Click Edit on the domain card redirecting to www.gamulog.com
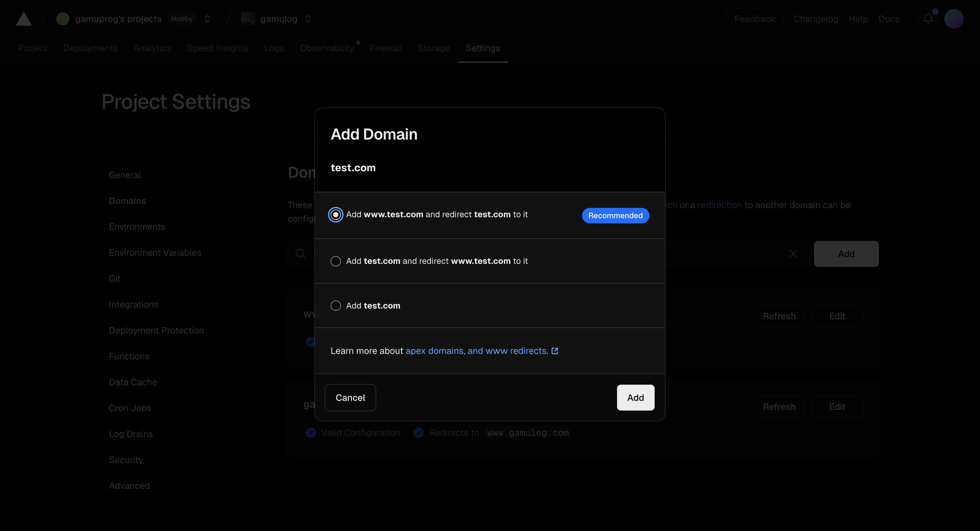Screen dimensions: 980x531 point(837,406)
